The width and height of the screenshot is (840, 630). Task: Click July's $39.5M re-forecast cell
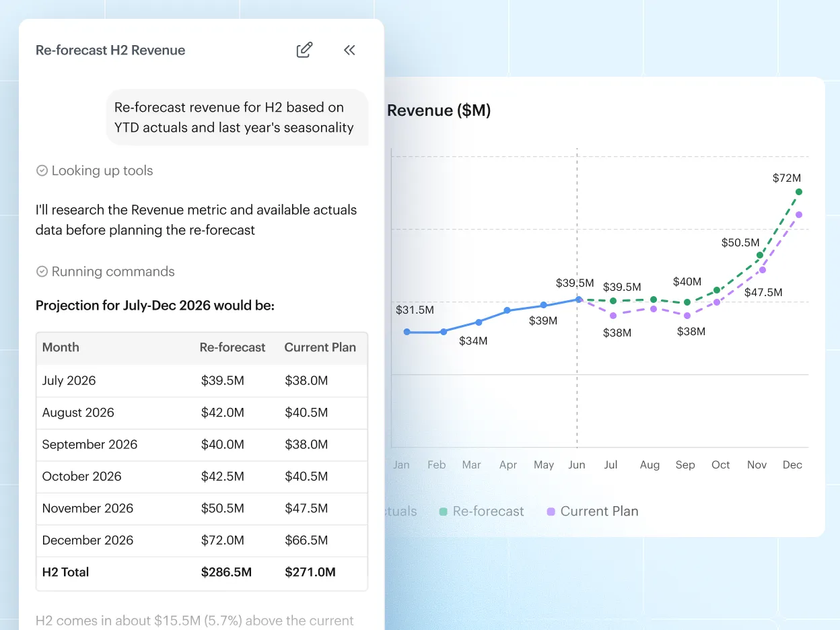(222, 380)
